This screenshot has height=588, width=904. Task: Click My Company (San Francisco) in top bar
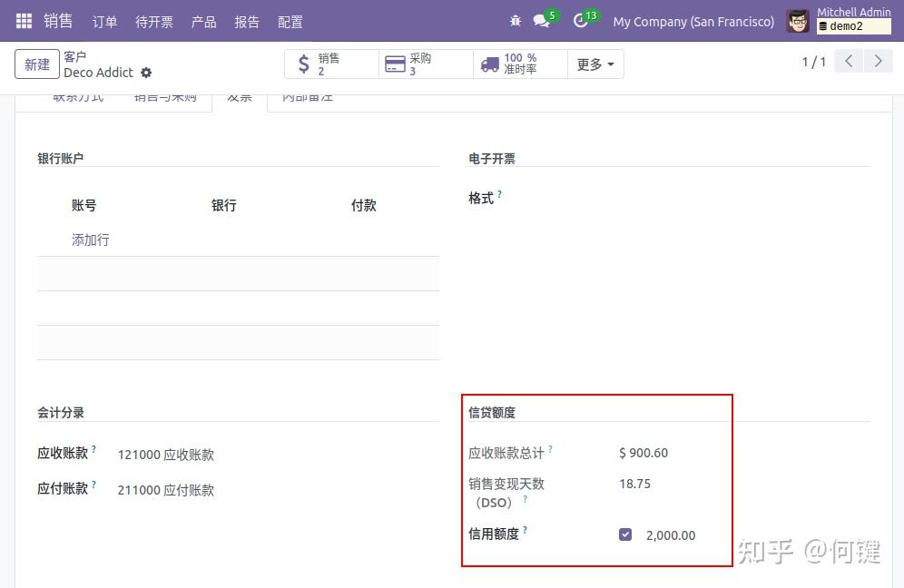(693, 21)
